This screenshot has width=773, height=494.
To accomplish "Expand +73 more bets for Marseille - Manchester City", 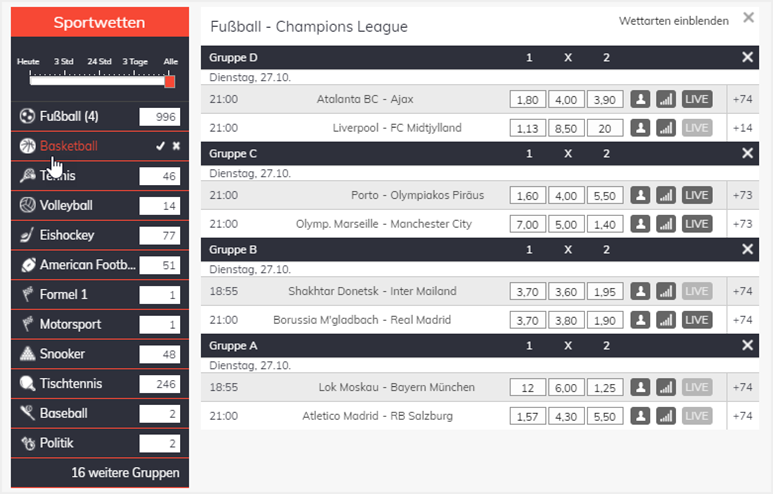I will pos(742,224).
